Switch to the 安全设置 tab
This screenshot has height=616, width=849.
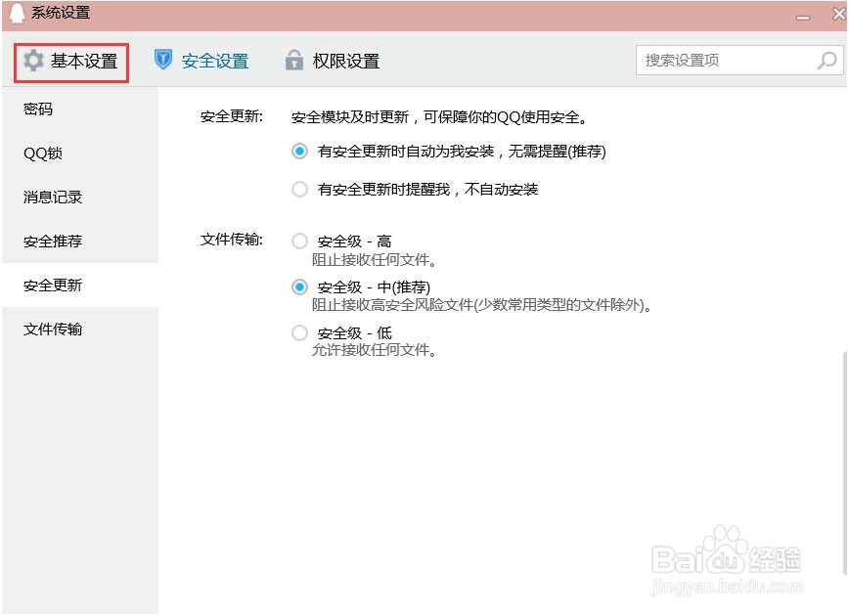pyautogui.click(x=201, y=61)
